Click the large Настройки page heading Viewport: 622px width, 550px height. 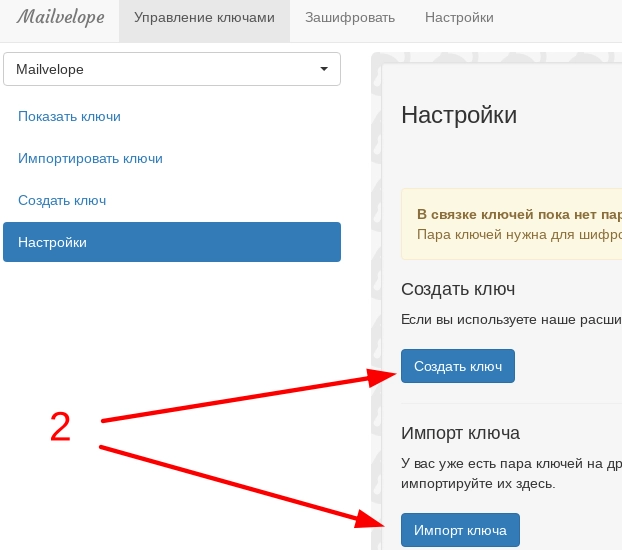pos(459,115)
